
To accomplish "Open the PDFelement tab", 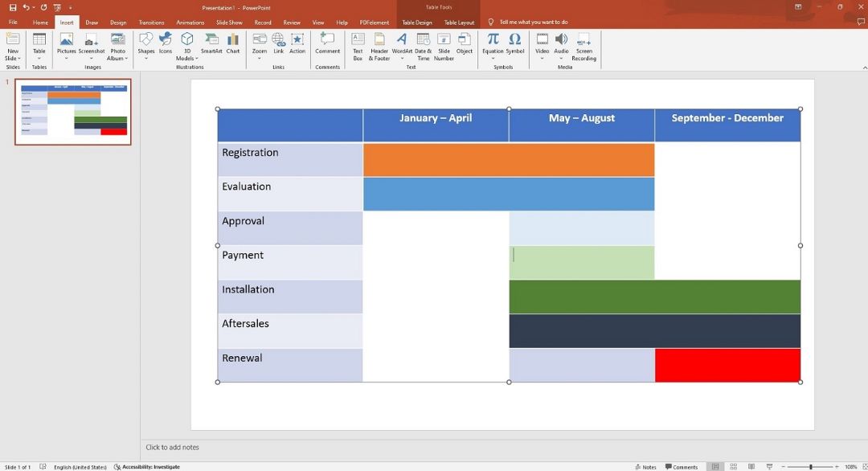I will 375,23.
